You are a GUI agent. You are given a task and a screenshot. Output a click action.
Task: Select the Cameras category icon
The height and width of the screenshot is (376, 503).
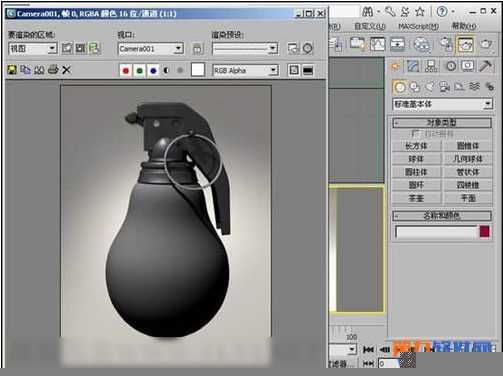(x=444, y=87)
